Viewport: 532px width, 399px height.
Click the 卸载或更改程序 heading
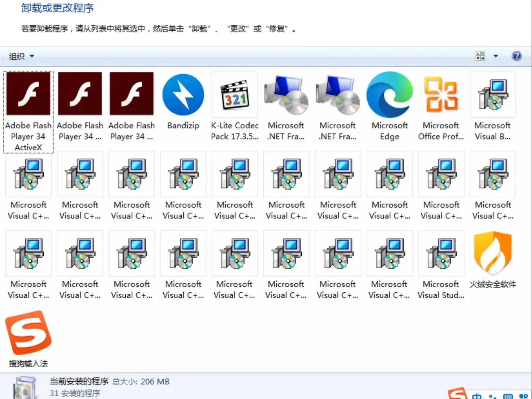click(x=57, y=8)
